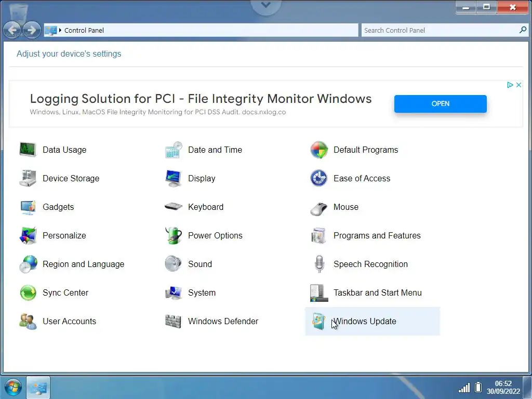The height and width of the screenshot is (399, 532).
Task: Click the ad info triangle icon
Action: pos(510,85)
